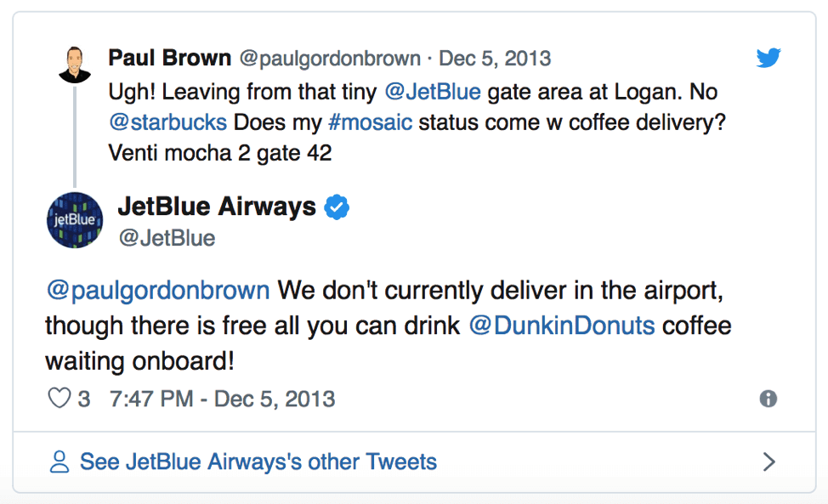Image resolution: width=828 pixels, height=504 pixels.
Task: Click the JetBlue verified badge
Action: (337, 207)
